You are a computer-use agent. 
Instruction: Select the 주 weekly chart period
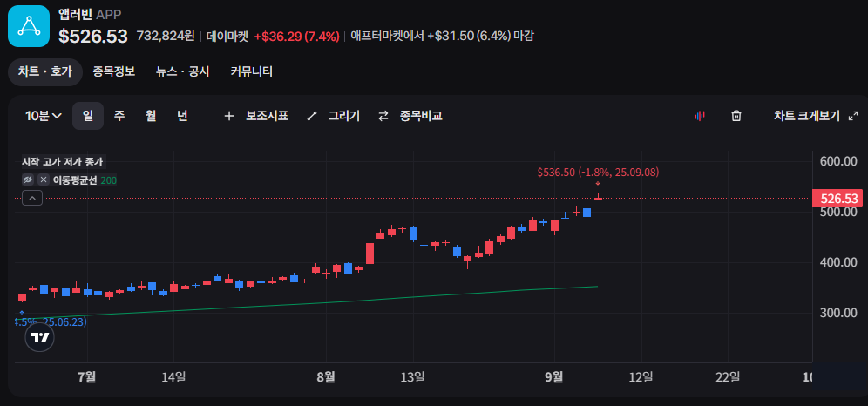[x=119, y=116]
